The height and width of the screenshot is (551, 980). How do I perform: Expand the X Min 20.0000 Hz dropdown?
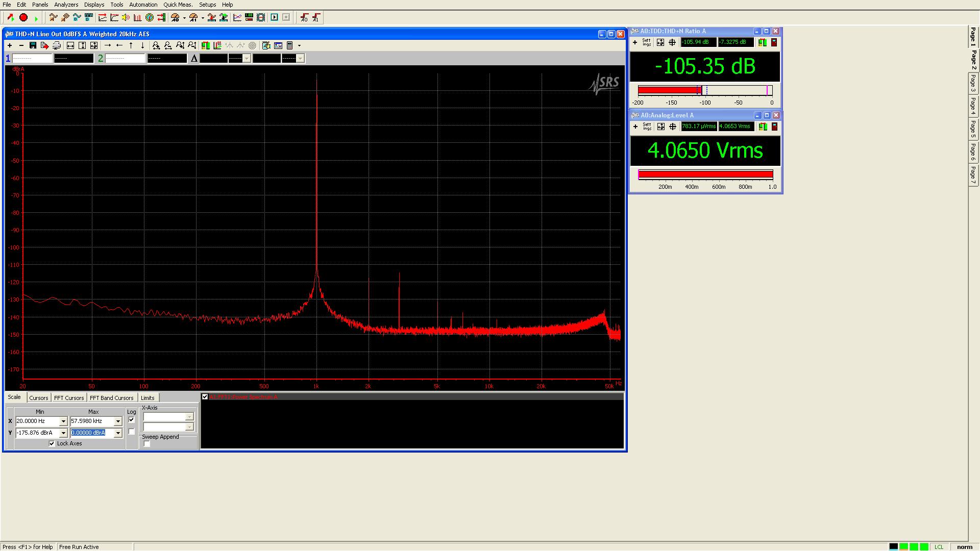(x=63, y=421)
